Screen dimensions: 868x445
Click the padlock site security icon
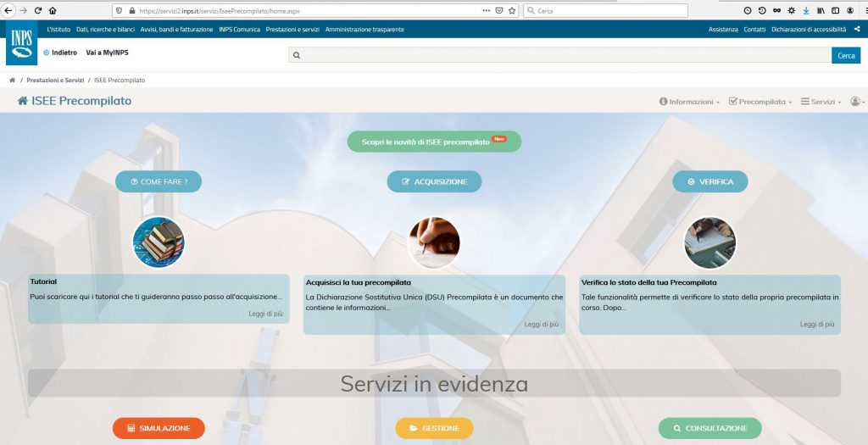(131, 10)
